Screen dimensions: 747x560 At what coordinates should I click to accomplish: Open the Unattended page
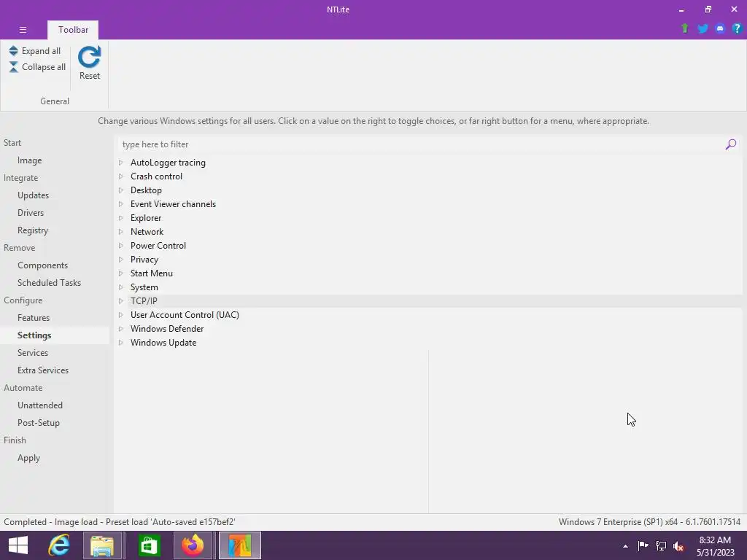(40, 405)
